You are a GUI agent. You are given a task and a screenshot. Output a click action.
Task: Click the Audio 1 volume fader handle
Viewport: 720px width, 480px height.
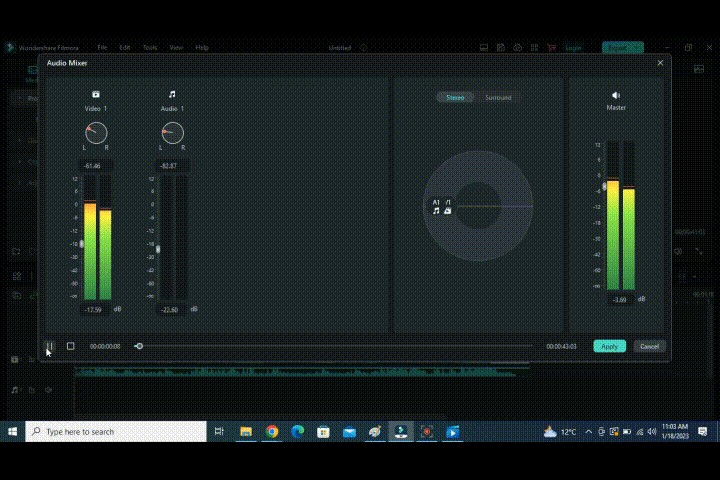(158, 249)
